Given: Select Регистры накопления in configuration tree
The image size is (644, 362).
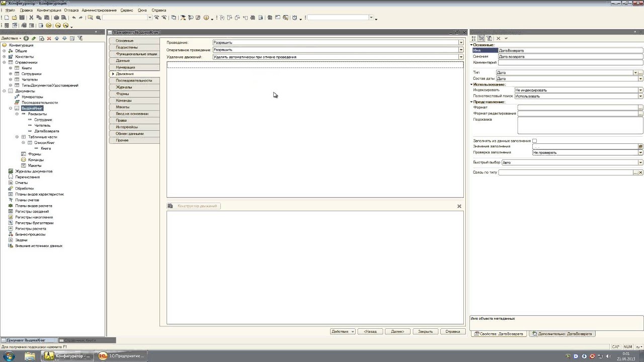Looking at the screenshot, I should pos(34,217).
